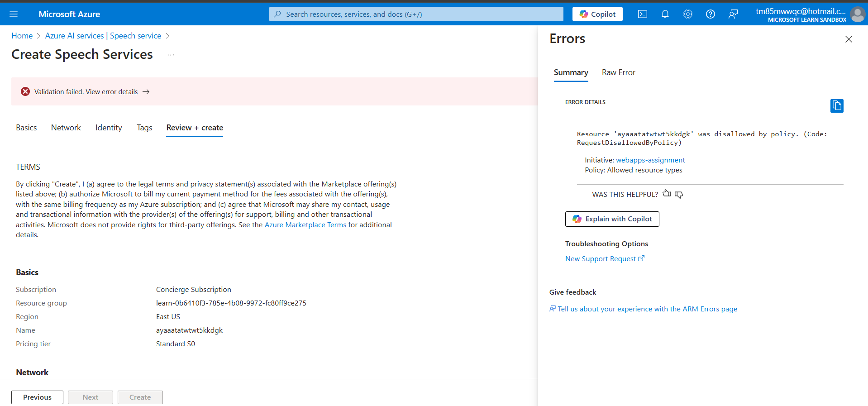The width and height of the screenshot is (868, 406).
Task: Open the top bar feedback icon
Action: tap(733, 14)
